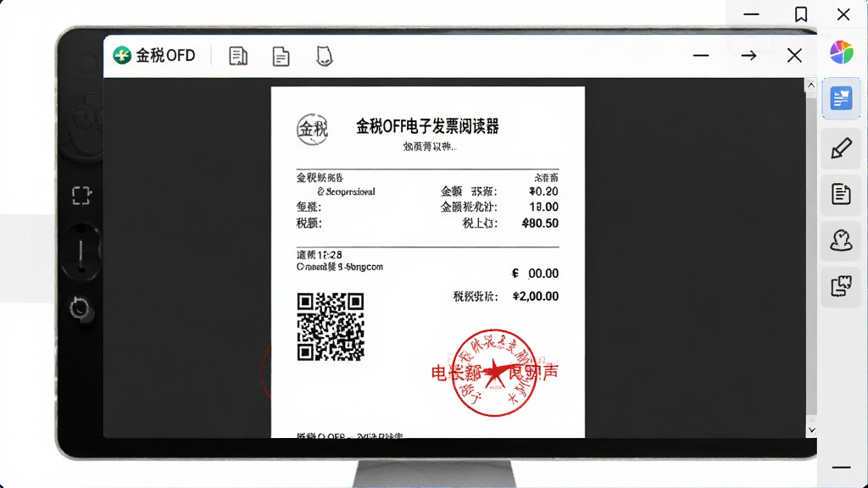Minimize the 金税OFD viewer window
Viewport: 868px width, 488px height.
point(701,55)
